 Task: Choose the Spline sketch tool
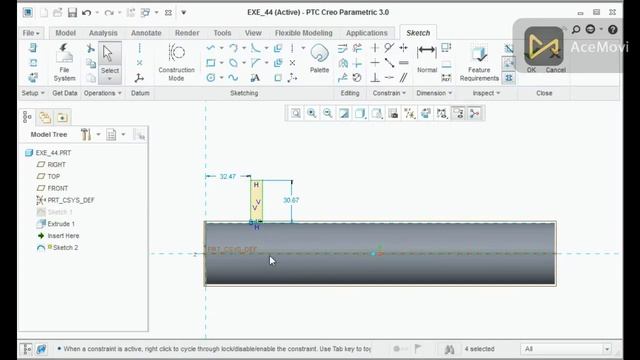(x=233, y=78)
